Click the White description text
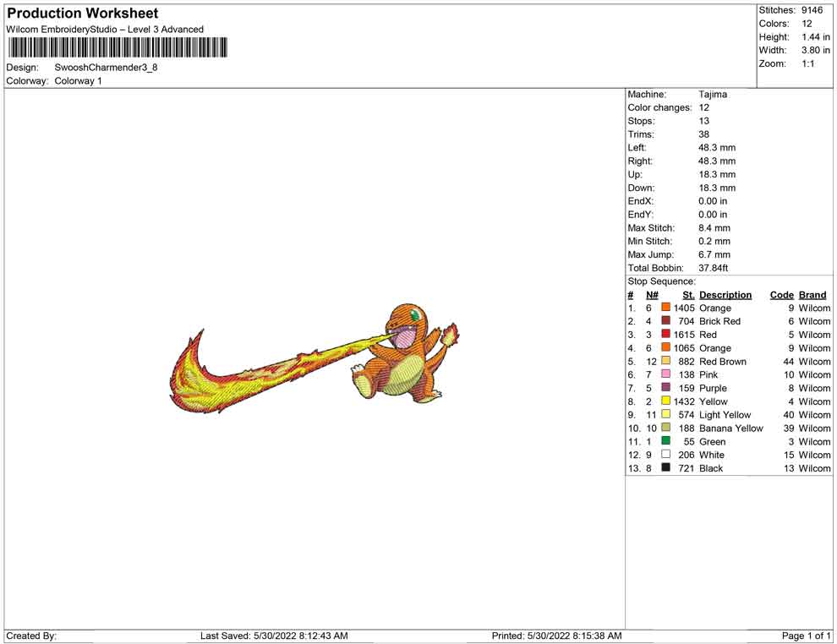 (712, 454)
